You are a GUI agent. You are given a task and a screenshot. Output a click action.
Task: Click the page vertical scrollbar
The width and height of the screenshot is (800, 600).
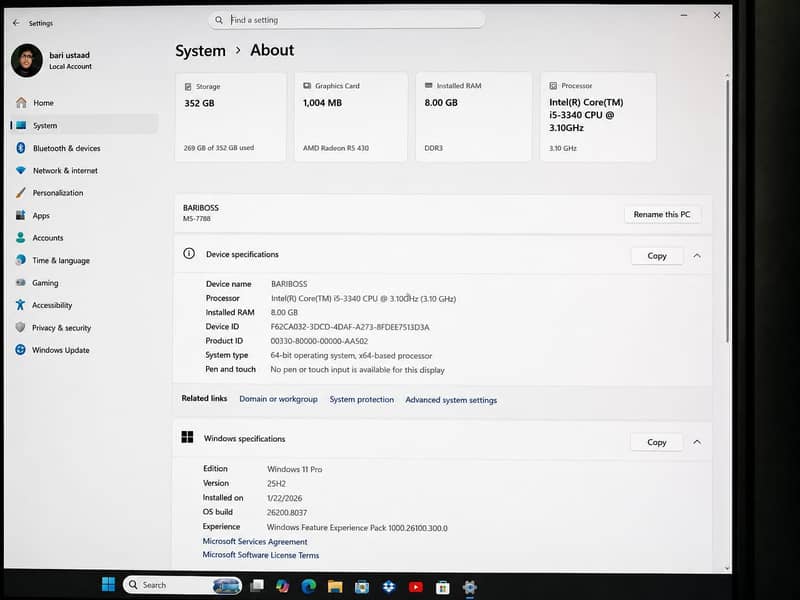(x=728, y=209)
